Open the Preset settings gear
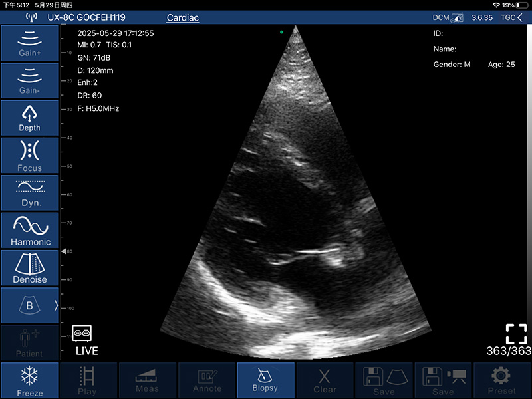532x399 pixels. point(502,380)
